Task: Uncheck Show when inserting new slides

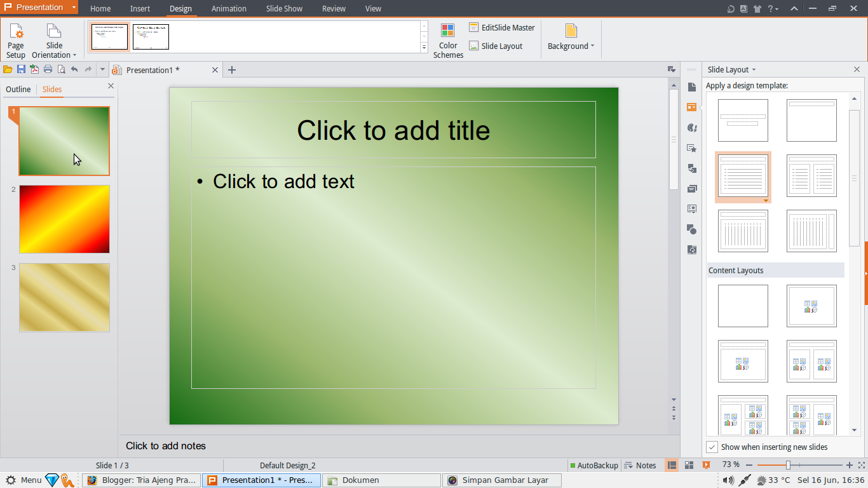Action: coord(712,447)
